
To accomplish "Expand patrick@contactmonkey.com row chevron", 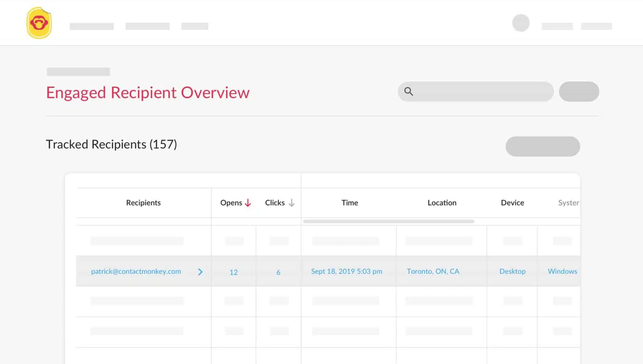I will [x=200, y=272].
